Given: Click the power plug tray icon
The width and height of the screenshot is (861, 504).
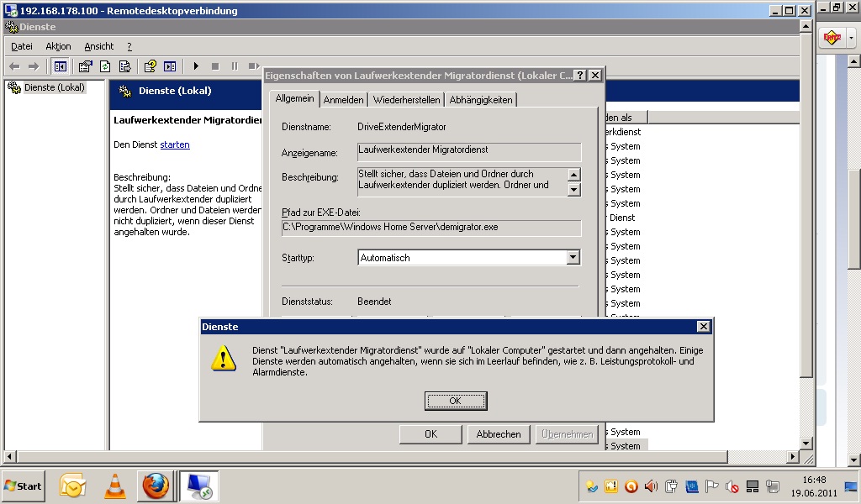Looking at the screenshot, I should pyautogui.click(x=671, y=486).
